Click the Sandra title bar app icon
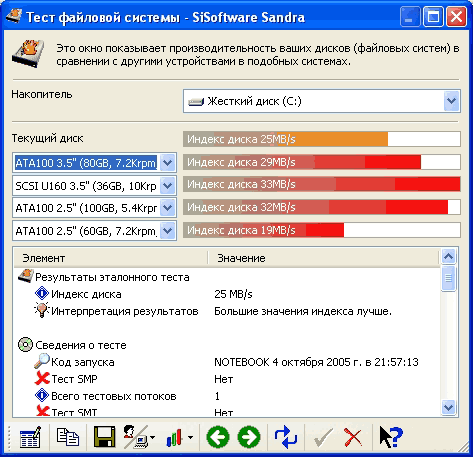The height and width of the screenshot is (457, 473). [x=14, y=16]
